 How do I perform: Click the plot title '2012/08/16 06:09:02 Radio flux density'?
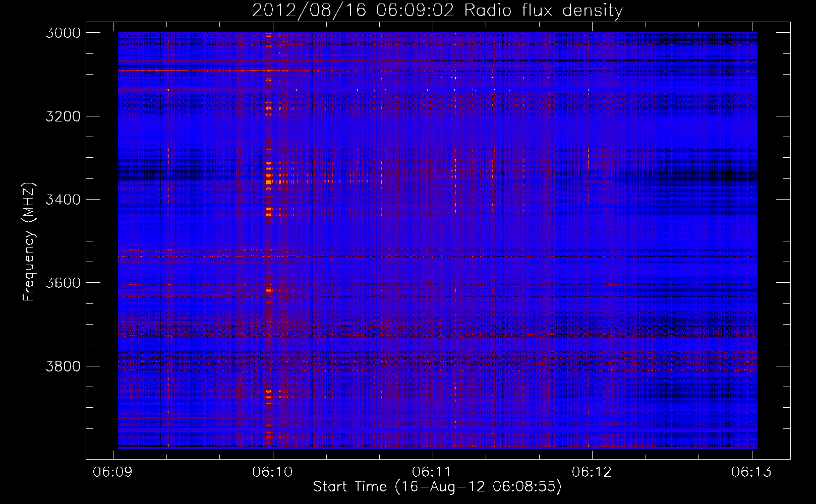coord(437,10)
